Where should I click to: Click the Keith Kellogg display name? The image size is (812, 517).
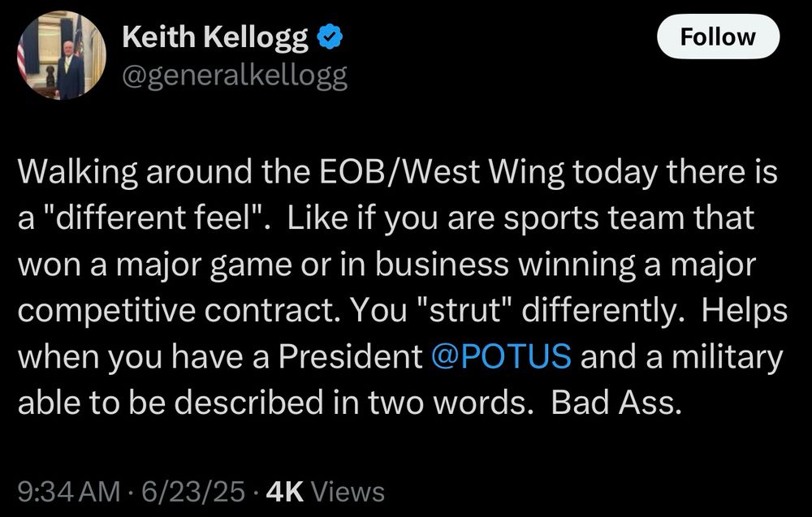point(215,38)
